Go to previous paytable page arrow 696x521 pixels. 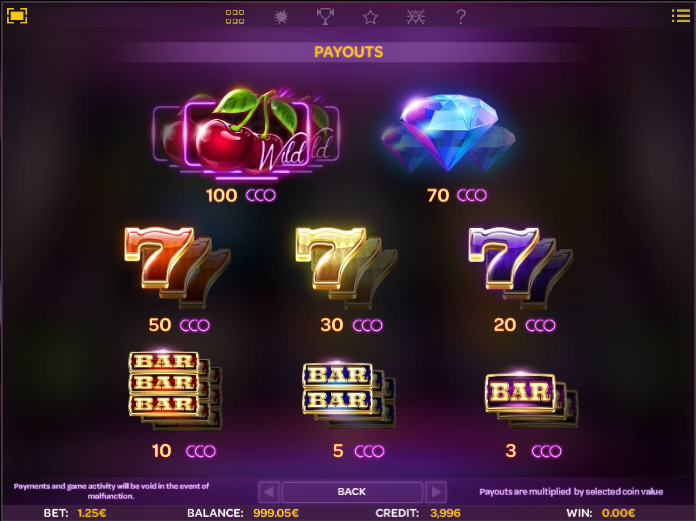(x=269, y=492)
